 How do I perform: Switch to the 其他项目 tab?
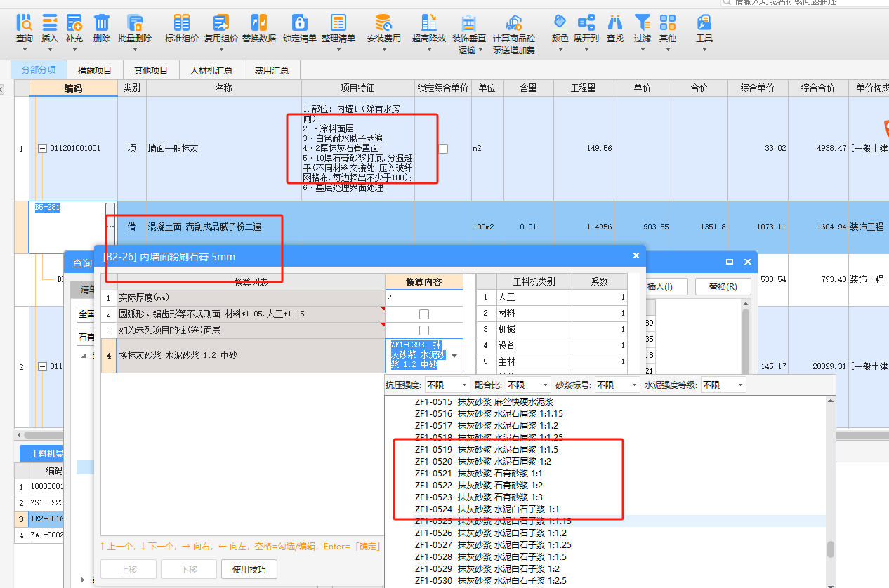pos(151,70)
